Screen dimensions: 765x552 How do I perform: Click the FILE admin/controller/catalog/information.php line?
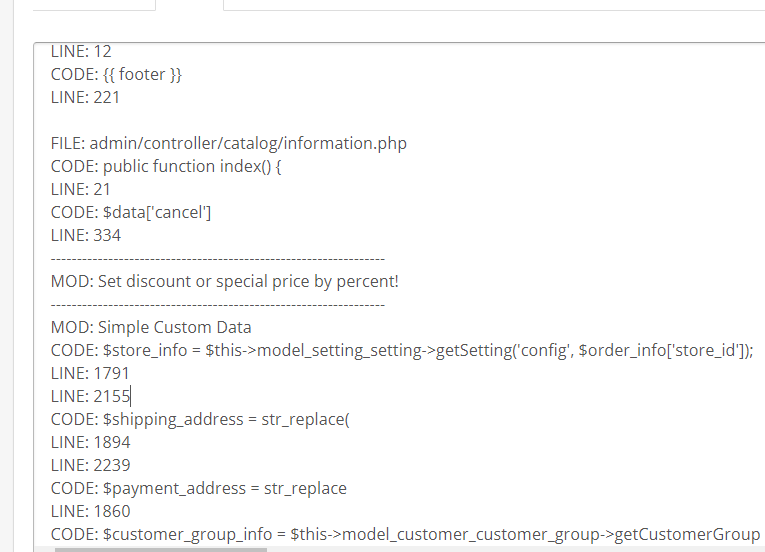tap(229, 143)
